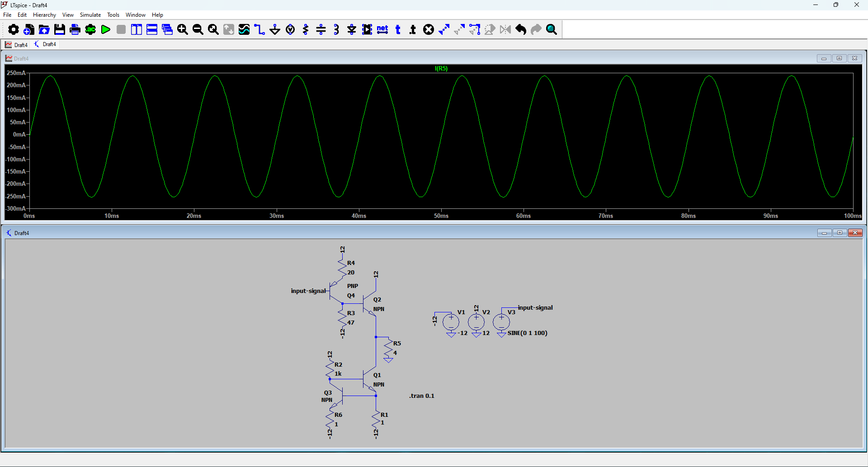Select the Inductor tool
The height and width of the screenshot is (467, 868).
(x=336, y=30)
